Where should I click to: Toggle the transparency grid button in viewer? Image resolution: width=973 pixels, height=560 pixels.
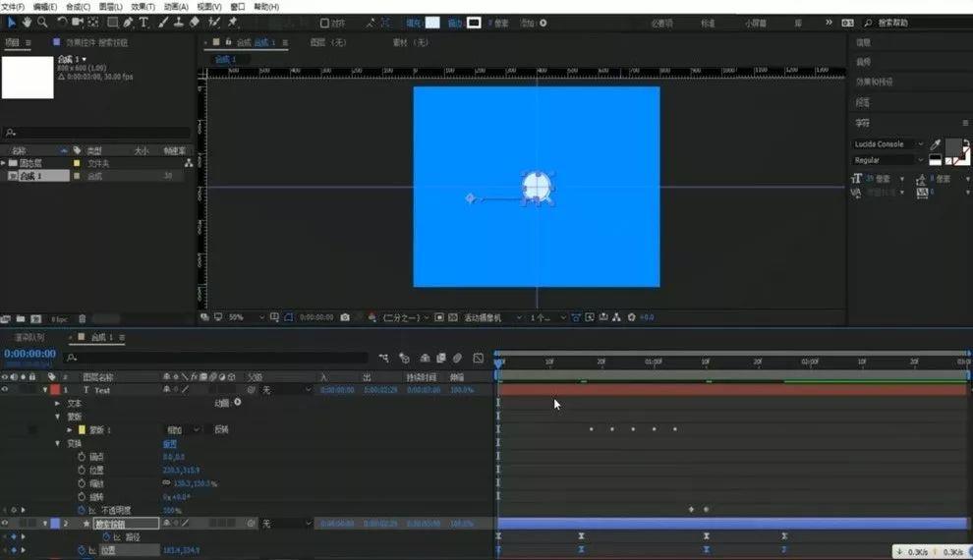pyautogui.click(x=453, y=317)
